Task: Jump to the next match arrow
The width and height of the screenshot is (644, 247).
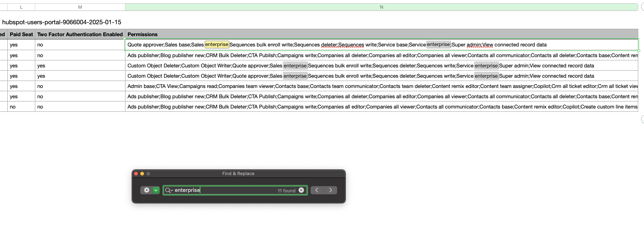Action: [x=331, y=190]
